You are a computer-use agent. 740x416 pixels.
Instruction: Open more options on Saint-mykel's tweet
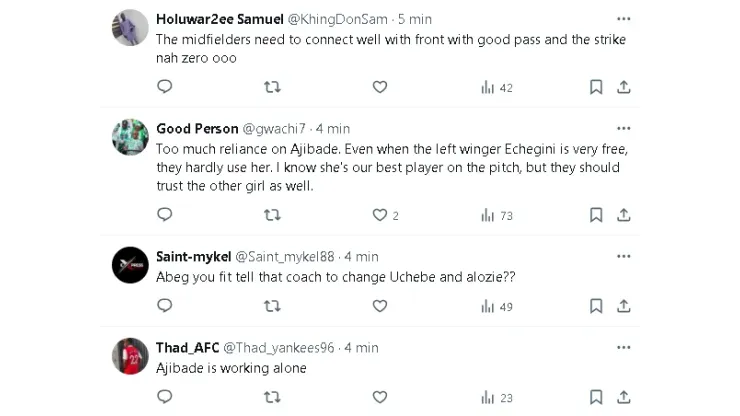click(624, 256)
